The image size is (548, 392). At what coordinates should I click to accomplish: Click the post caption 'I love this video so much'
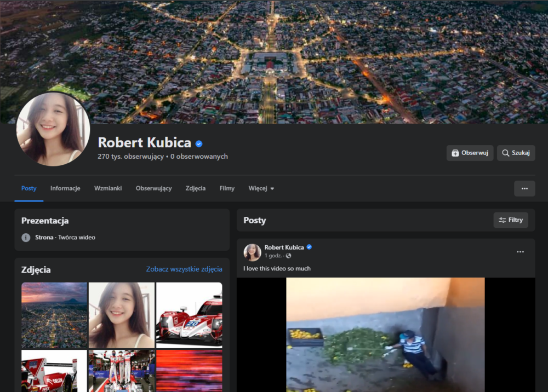(x=277, y=268)
